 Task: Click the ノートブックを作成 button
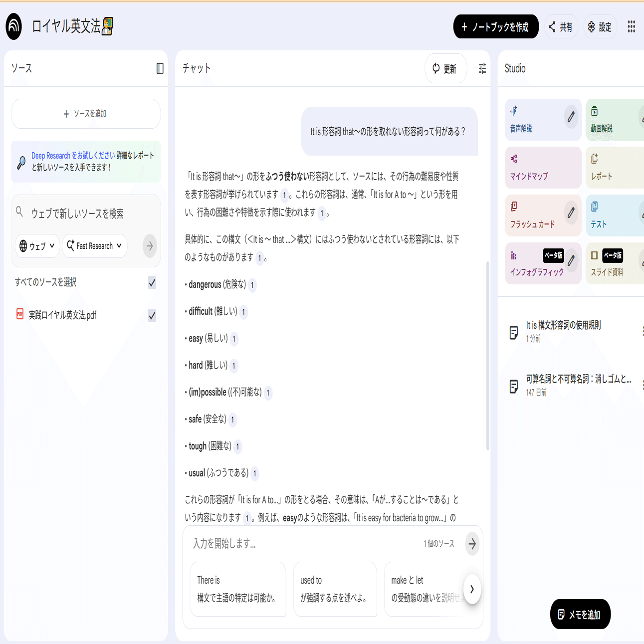[x=495, y=26]
